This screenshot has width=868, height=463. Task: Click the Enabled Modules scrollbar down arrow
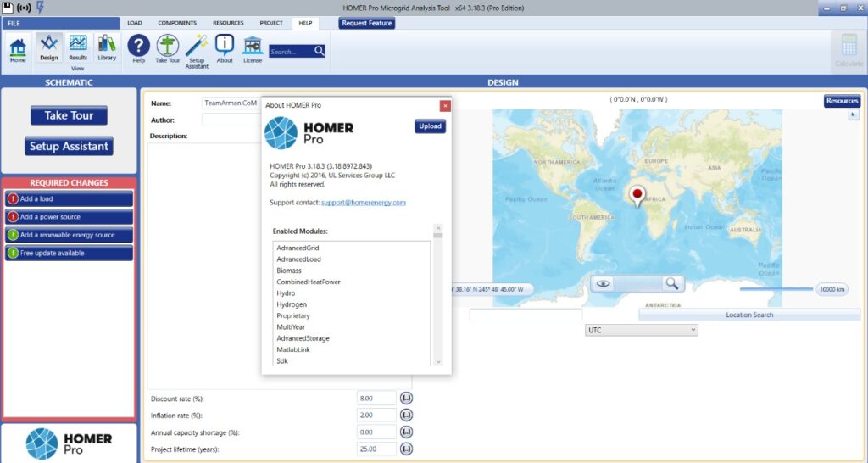click(438, 361)
